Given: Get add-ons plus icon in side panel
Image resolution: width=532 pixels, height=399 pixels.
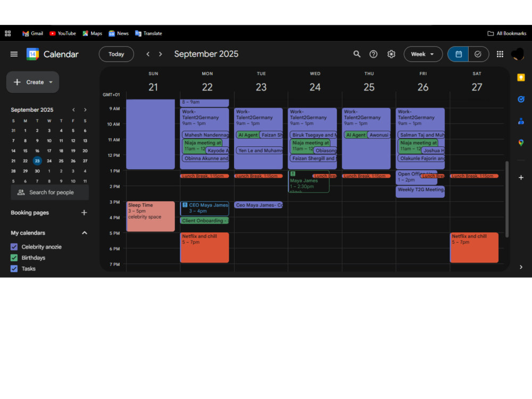Looking at the screenshot, I should tap(521, 178).
